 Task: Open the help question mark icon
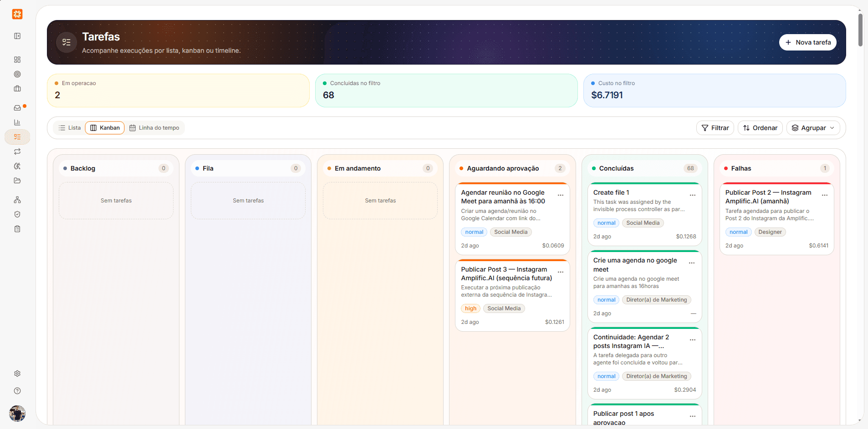17,391
